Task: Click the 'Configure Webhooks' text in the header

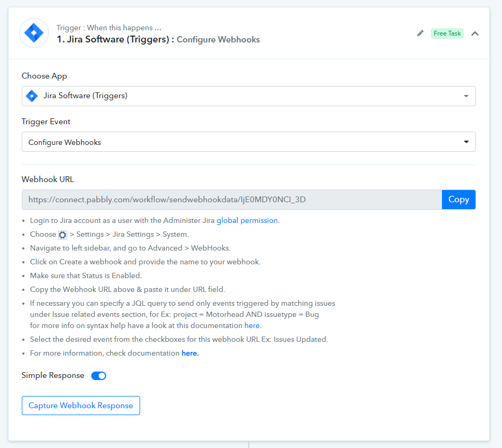Action: pyautogui.click(x=218, y=40)
